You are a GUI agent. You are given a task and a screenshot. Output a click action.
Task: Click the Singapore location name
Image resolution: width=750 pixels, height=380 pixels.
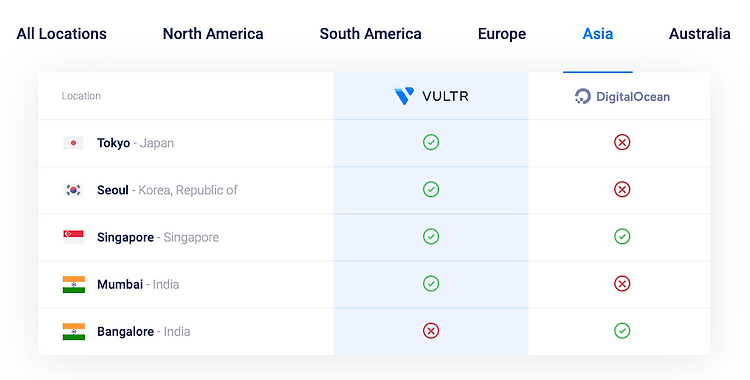pyautogui.click(x=125, y=237)
